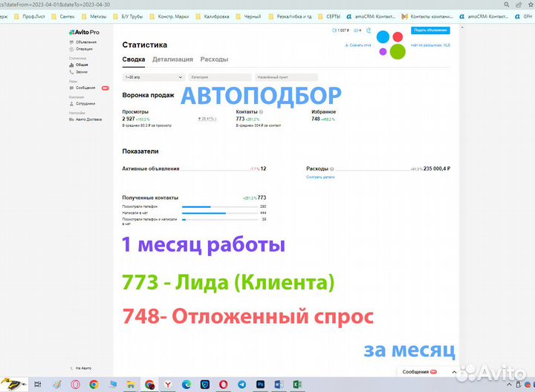Open Photoshop from the taskbar
535x392 pixels.
[x=260, y=385]
